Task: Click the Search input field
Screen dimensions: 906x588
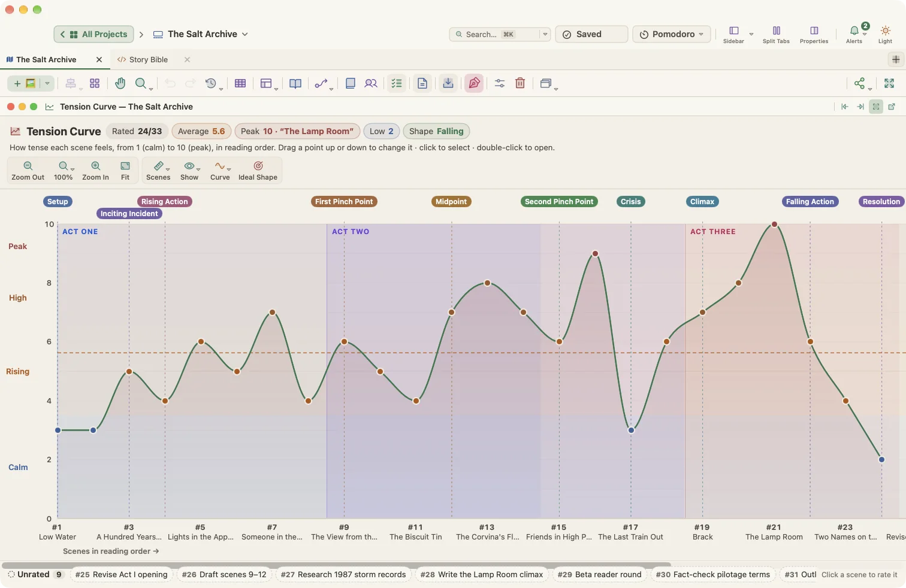Action: point(495,34)
